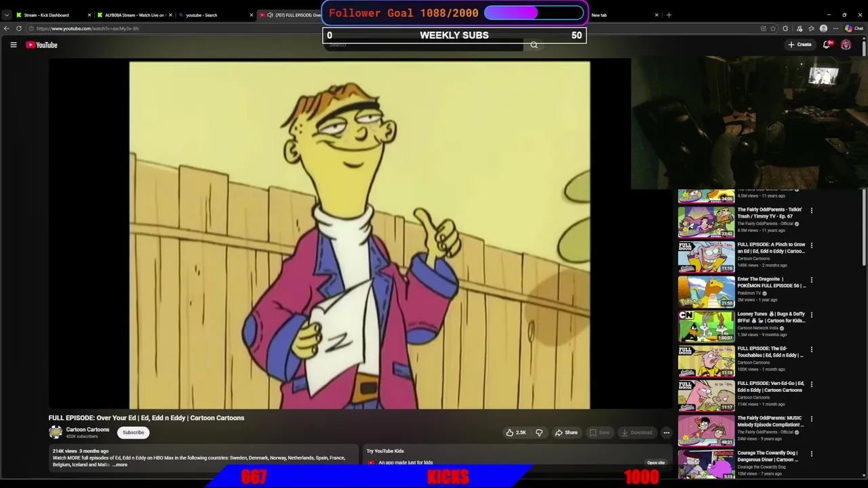This screenshot has height=488, width=868.
Task: Click the Pokémon TV channel name
Action: (x=749, y=293)
